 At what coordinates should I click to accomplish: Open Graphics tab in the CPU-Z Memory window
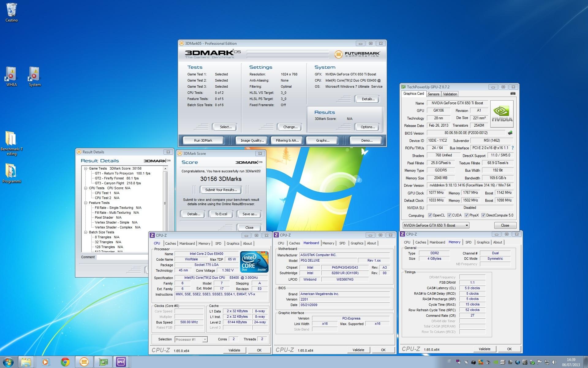click(483, 242)
